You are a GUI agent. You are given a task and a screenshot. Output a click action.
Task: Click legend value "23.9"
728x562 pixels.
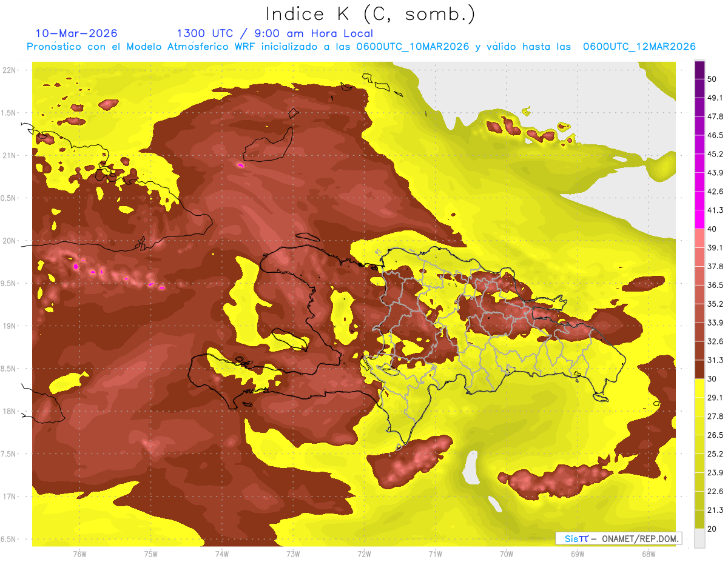[715, 472]
